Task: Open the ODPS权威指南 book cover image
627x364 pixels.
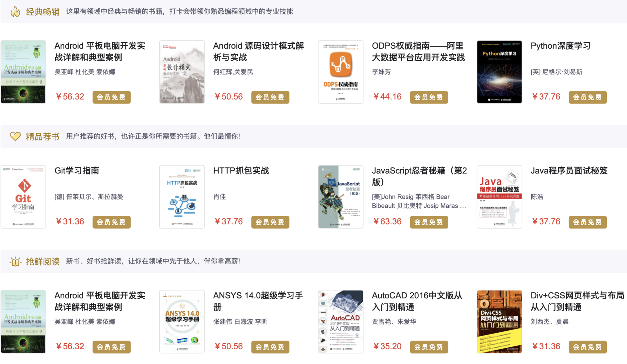Action: tap(341, 72)
